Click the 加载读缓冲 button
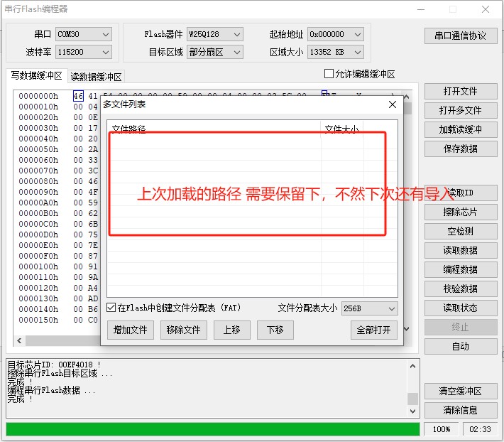This screenshot has width=504, height=442. pyautogui.click(x=461, y=129)
